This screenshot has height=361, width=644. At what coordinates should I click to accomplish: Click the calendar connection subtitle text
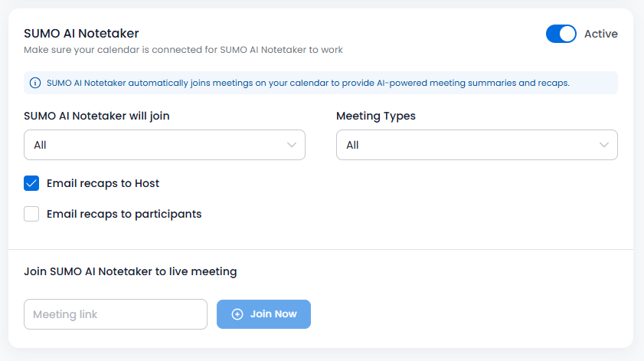point(183,50)
